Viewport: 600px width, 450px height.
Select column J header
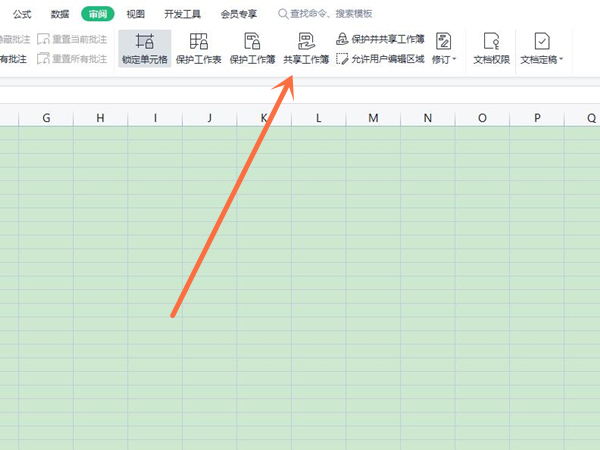click(x=210, y=118)
